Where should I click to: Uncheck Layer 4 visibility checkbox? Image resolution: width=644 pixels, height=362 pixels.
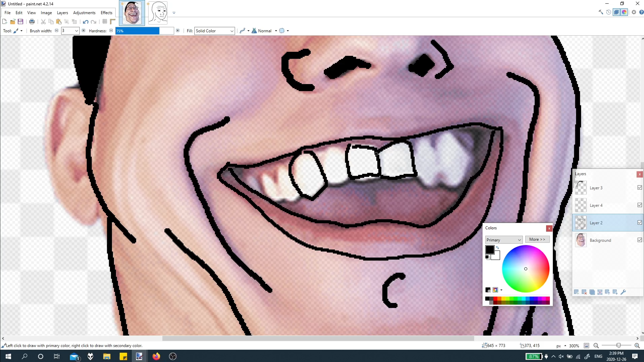(x=639, y=205)
